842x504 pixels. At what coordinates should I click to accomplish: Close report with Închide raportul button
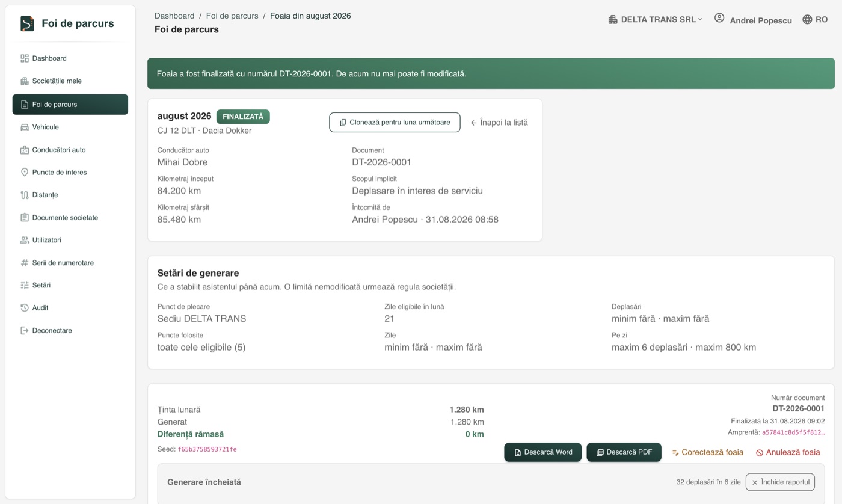(781, 482)
